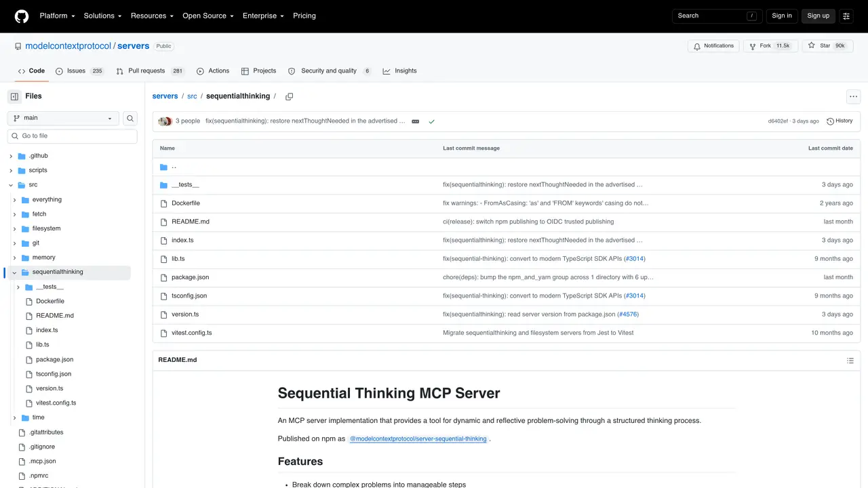The height and width of the screenshot is (488, 868).
Task: Open package.json in the file table
Action: tap(191, 277)
